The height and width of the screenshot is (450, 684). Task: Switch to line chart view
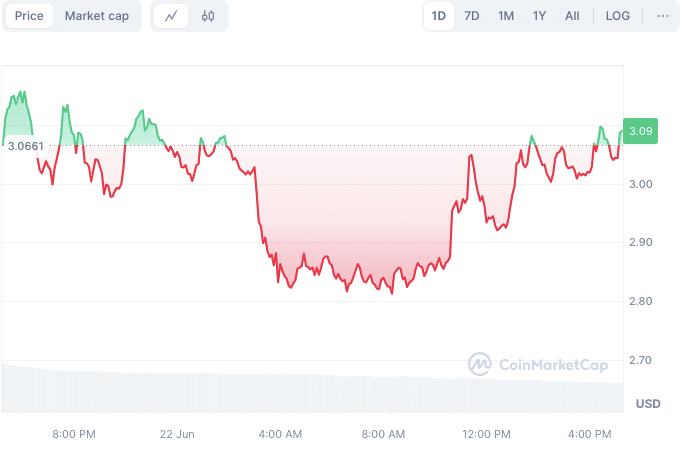172,16
